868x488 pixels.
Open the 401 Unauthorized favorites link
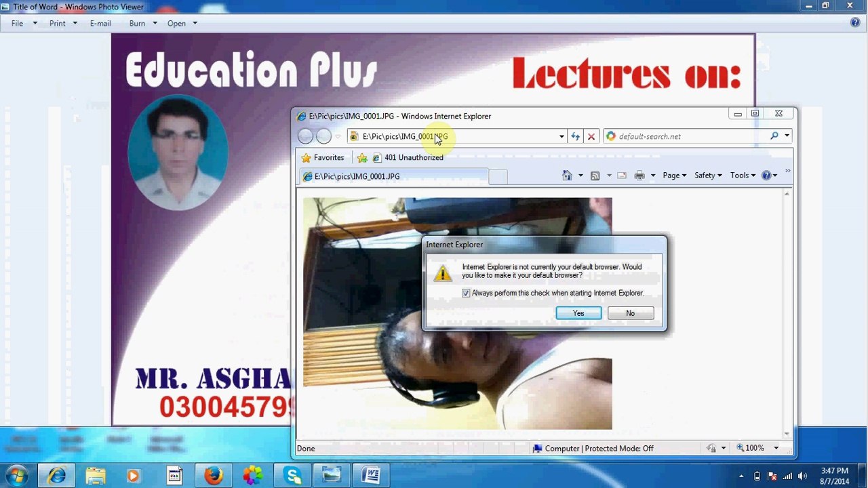point(408,158)
